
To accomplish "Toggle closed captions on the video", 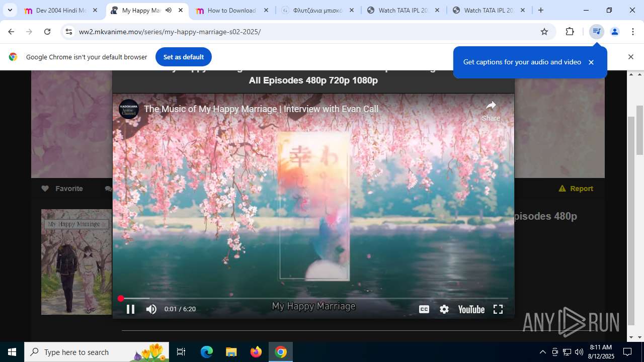I will [424, 309].
